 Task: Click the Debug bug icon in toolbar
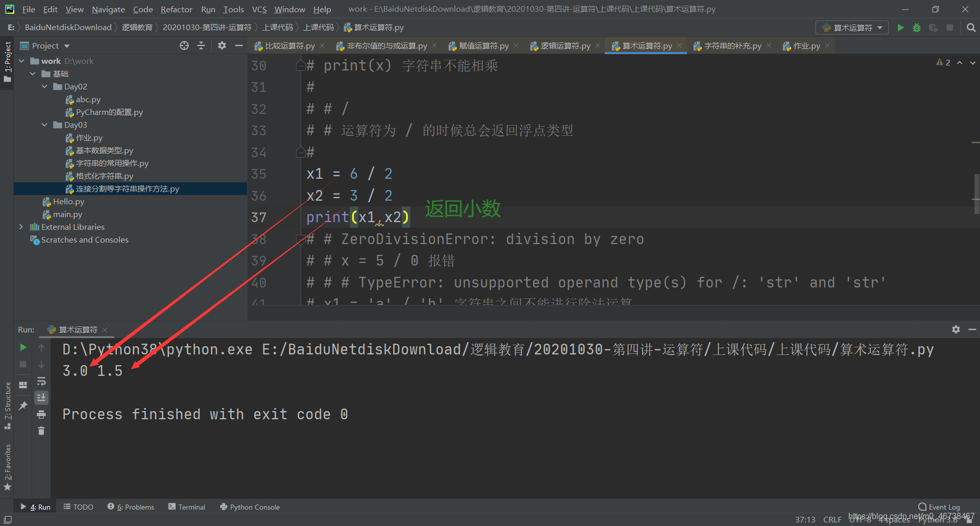click(917, 28)
